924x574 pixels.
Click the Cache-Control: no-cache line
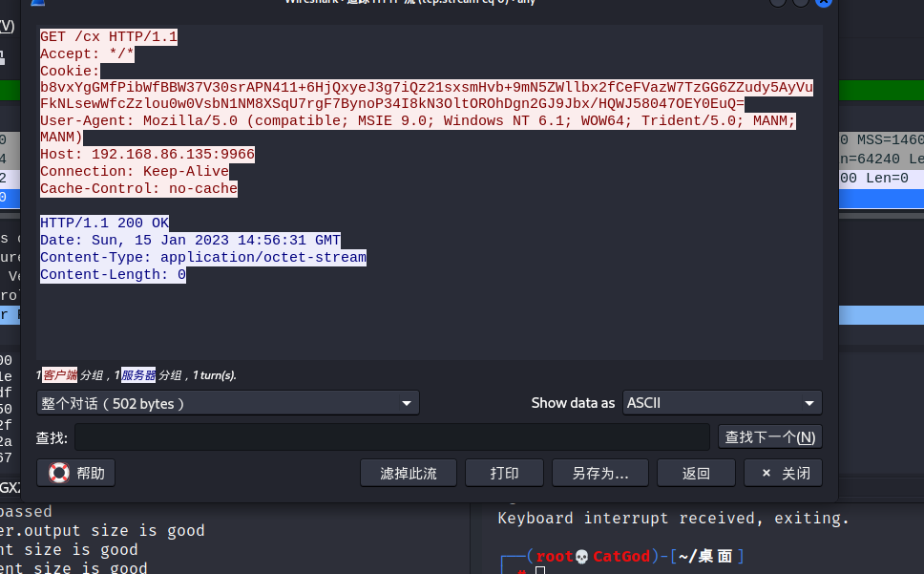[x=138, y=188]
